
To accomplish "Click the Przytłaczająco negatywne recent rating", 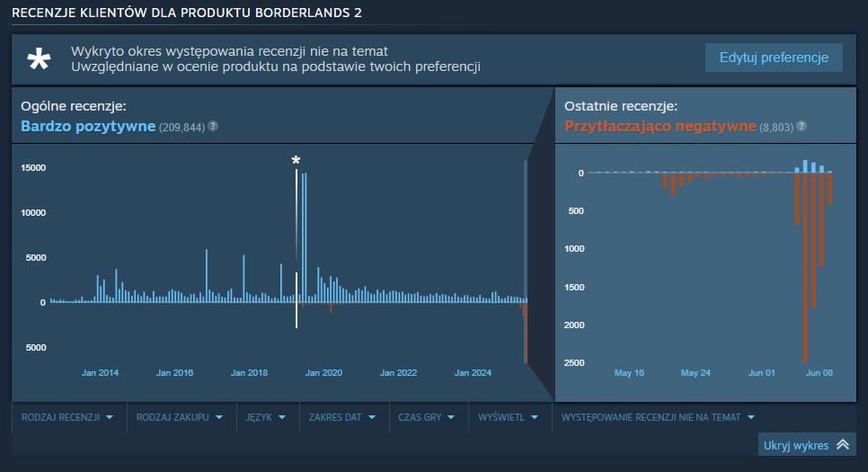I will coord(660,126).
